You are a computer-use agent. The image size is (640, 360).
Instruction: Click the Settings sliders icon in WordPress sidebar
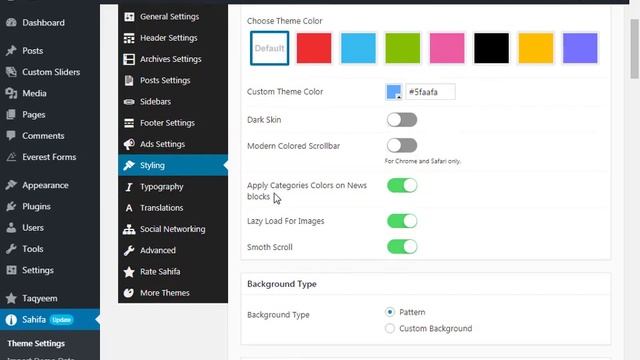pos(11,270)
